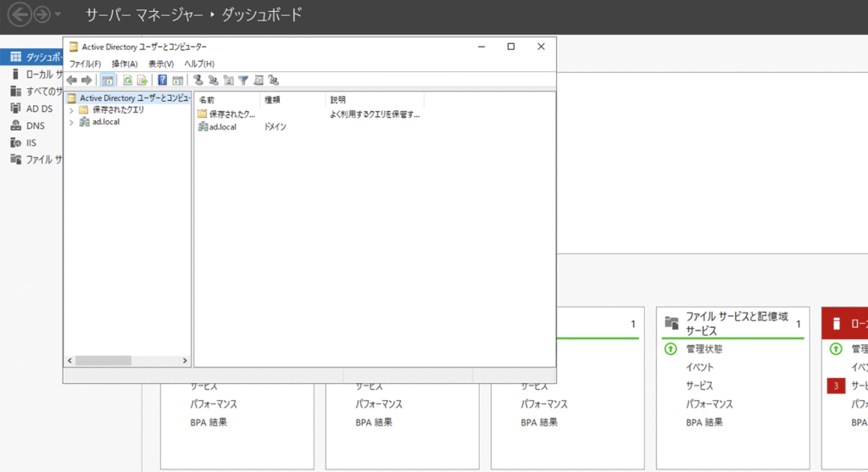Select ダッシュボード in the Server Manager sidebar
Screen dimensions: 868x472
tap(31, 57)
